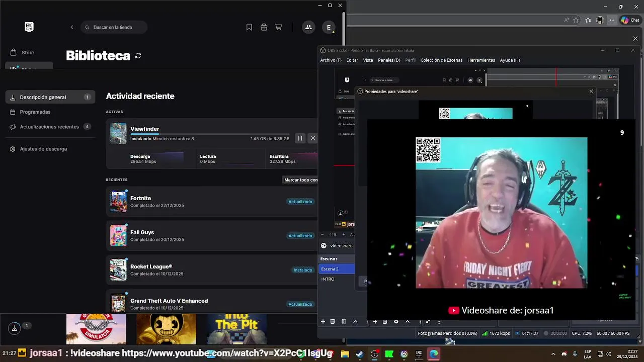Open Archivo menu in OBS
The image size is (644, 362).
click(x=331, y=60)
